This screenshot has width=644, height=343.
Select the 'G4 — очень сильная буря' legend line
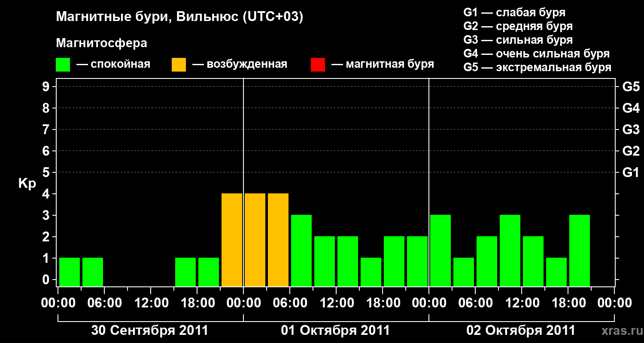[x=536, y=54]
